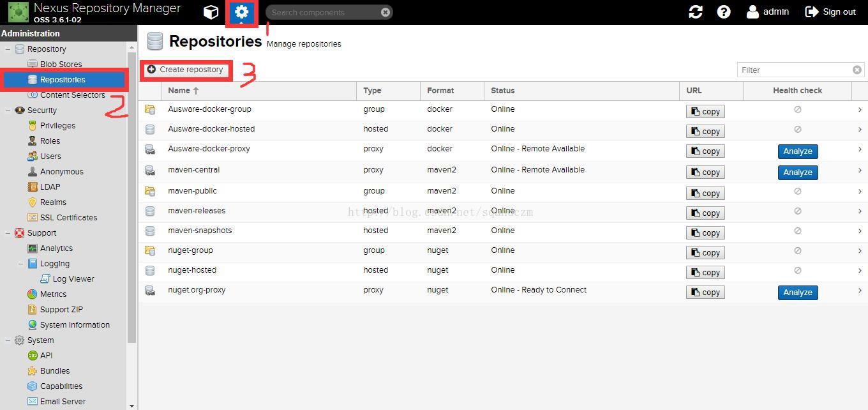Copy URL of maven-central
Image resolution: width=868 pixels, height=410 pixels.
point(705,172)
